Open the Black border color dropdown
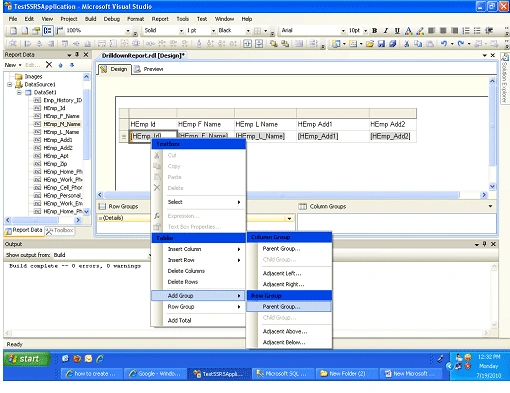The image size is (510, 393). (248, 31)
